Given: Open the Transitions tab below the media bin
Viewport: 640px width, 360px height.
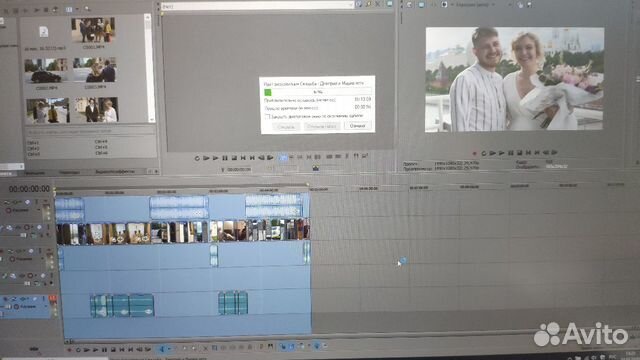Looking at the screenshot, I should pyautogui.click(x=69, y=172).
